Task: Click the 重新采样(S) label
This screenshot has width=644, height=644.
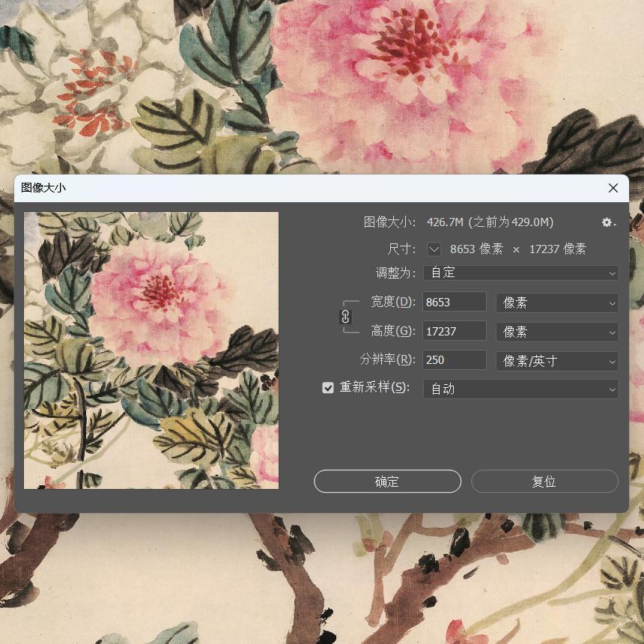Action: click(x=374, y=387)
